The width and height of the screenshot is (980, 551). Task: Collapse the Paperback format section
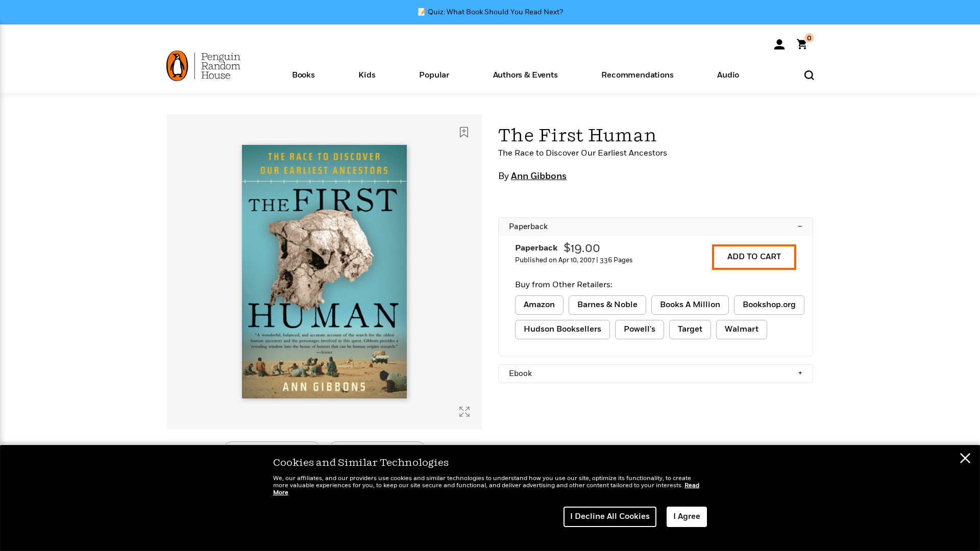tap(655, 227)
